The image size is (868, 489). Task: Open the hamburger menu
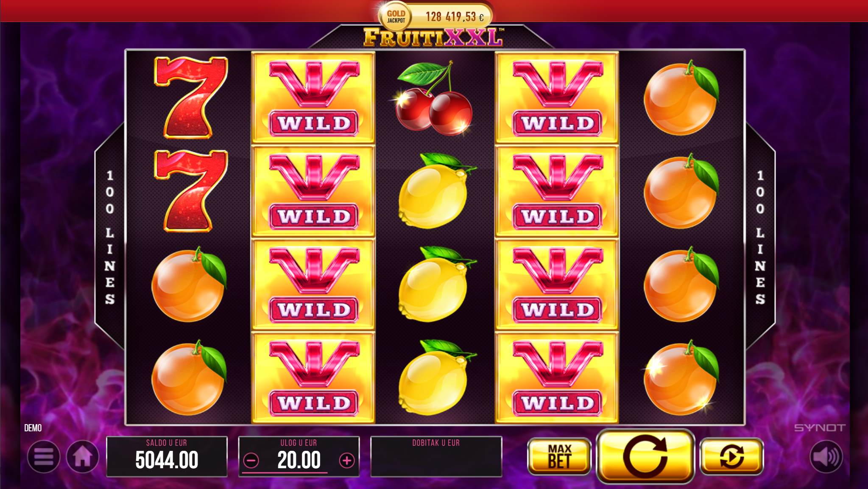pyautogui.click(x=44, y=457)
